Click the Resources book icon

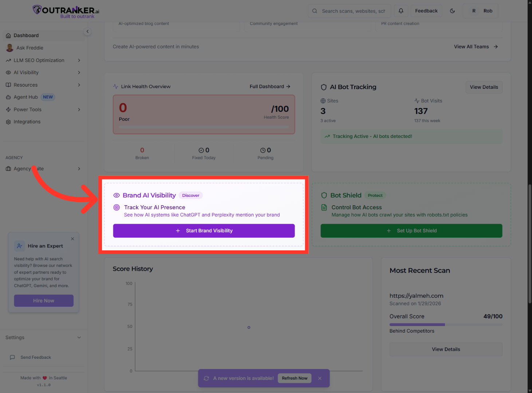click(x=8, y=85)
